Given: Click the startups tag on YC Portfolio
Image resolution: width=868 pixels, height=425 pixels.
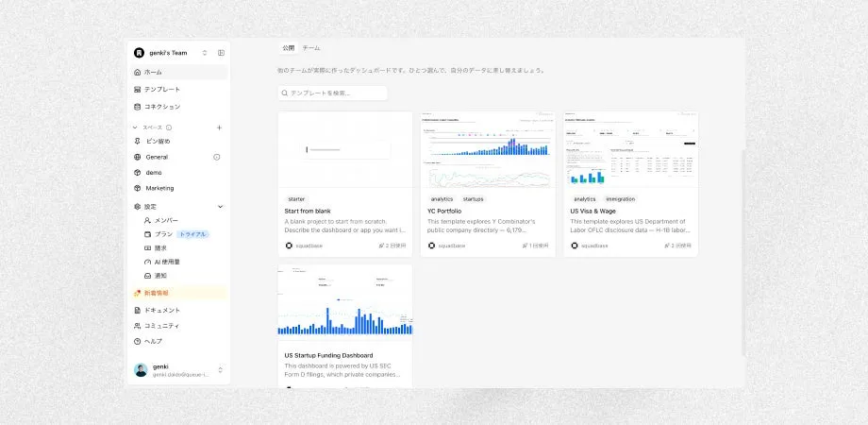Looking at the screenshot, I should (x=473, y=199).
